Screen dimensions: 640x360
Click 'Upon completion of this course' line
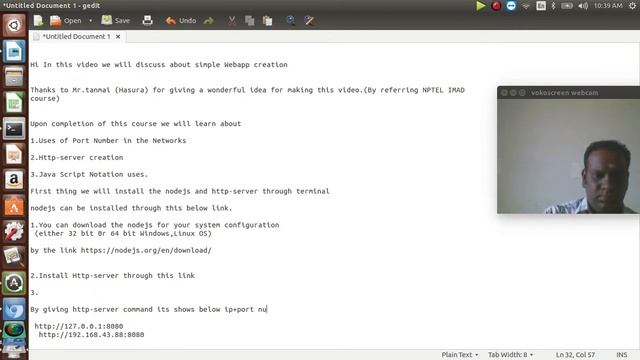(136, 124)
